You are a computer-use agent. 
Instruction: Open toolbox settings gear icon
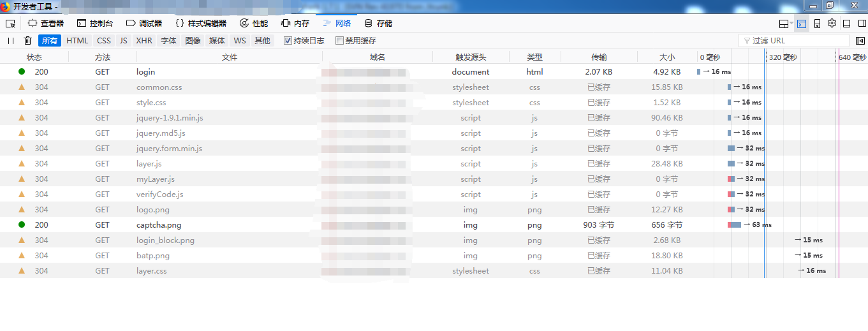[x=832, y=24]
